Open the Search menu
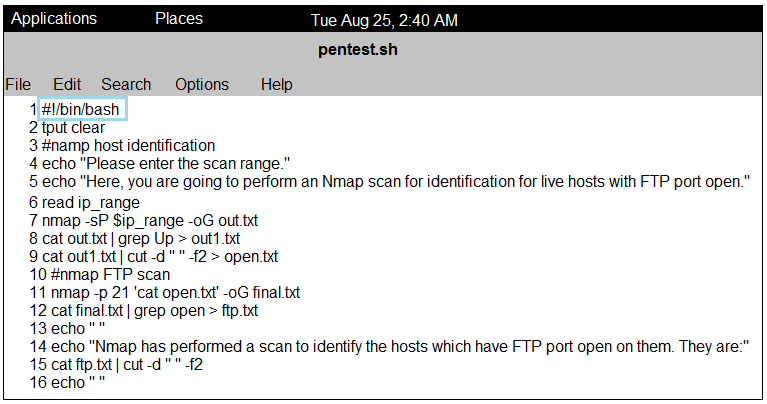This screenshot has height=404, width=767. [126, 84]
